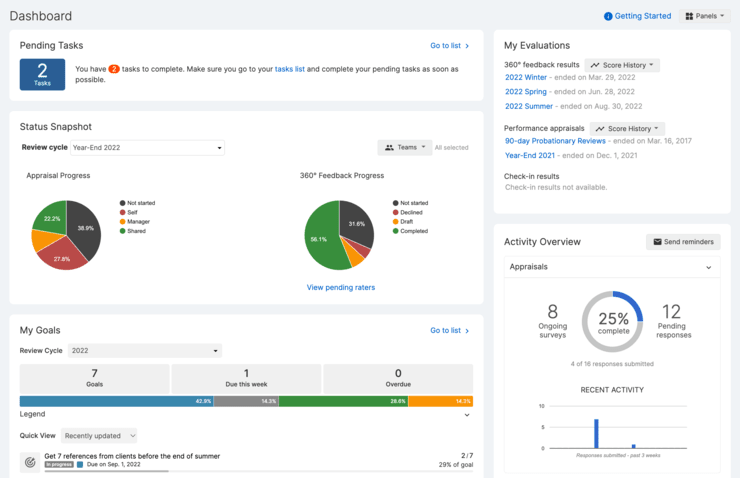Expand the Legend section in My Goals
The width and height of the screenshot is (740, 478).
[467, 414]
